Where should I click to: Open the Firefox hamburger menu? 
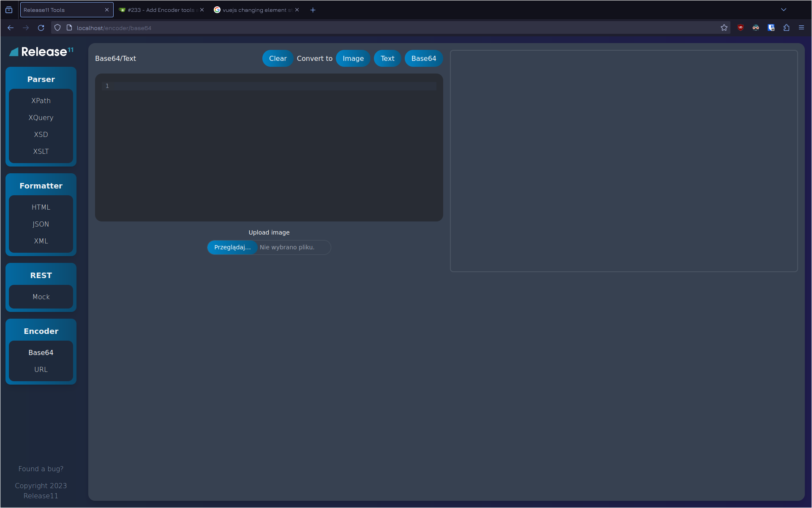click(x=801, y=28)
